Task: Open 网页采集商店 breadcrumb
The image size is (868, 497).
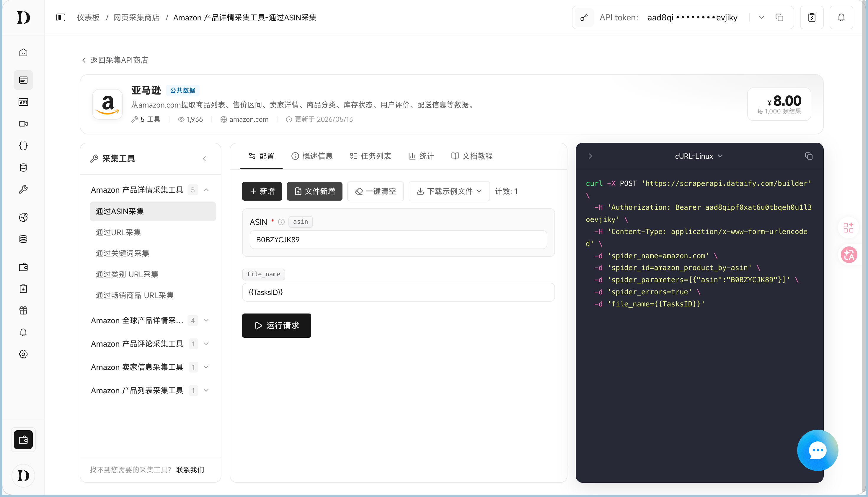Action: point(136,17)
